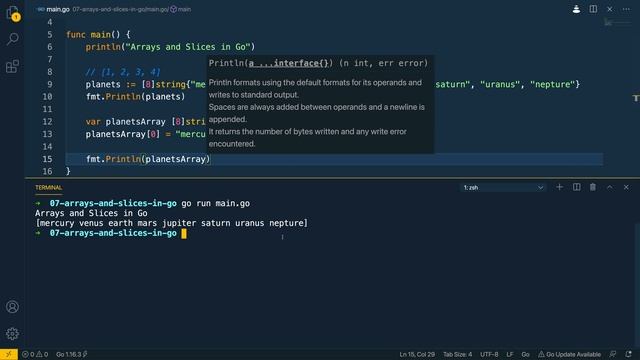The width and height of the screenshot is (640, 360).
Task: Open the Extensions view icon
Action: [12, 66]
